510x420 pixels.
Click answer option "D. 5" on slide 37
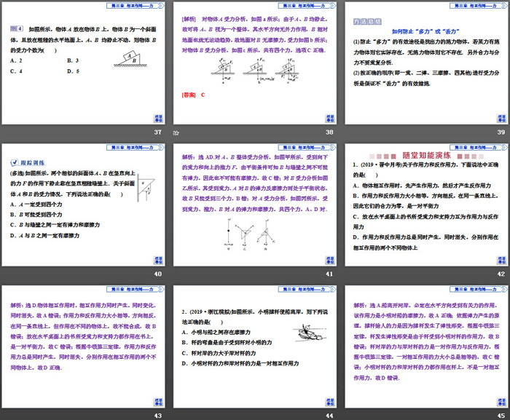coord(73,71)
